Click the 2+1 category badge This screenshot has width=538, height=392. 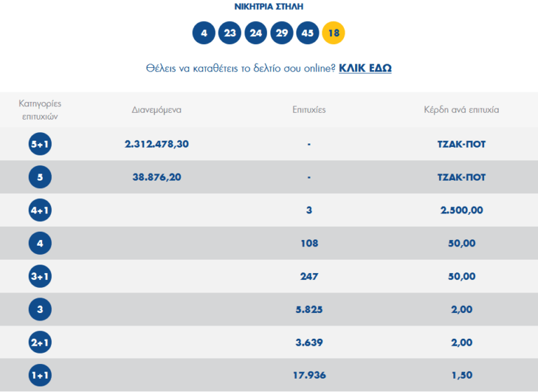click(x=40, y=342)
